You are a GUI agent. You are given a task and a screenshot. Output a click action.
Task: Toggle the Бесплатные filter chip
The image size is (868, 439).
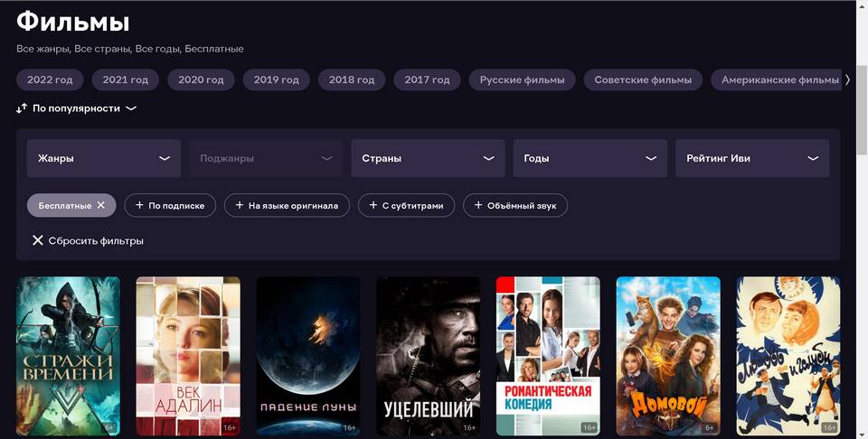(x=71, y=205)
